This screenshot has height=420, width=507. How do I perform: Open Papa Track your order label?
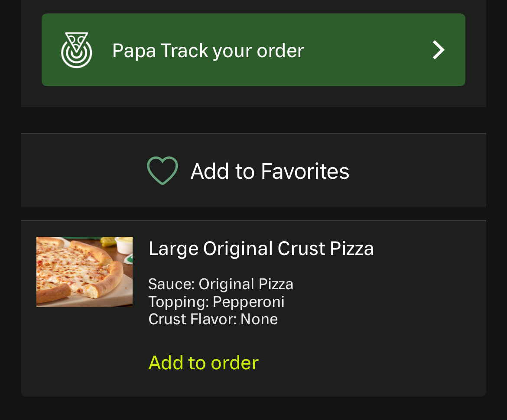pyautogui.click(x=208, y=51)
